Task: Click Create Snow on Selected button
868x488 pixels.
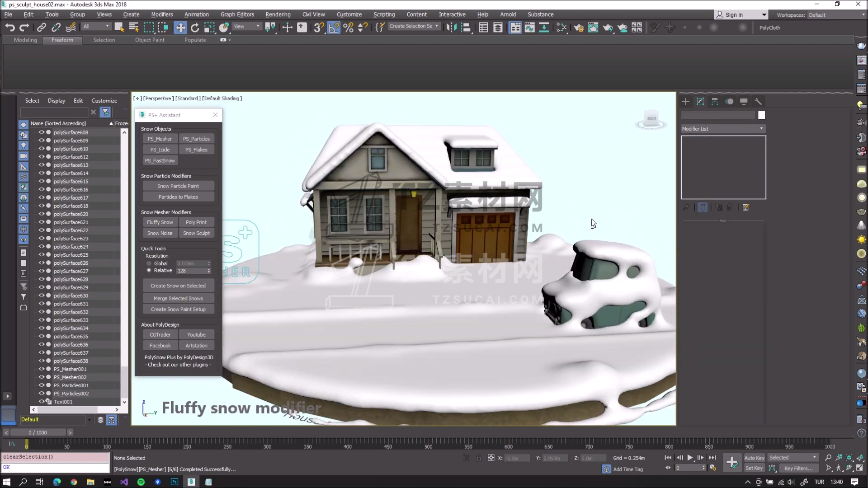Action: 178,286
